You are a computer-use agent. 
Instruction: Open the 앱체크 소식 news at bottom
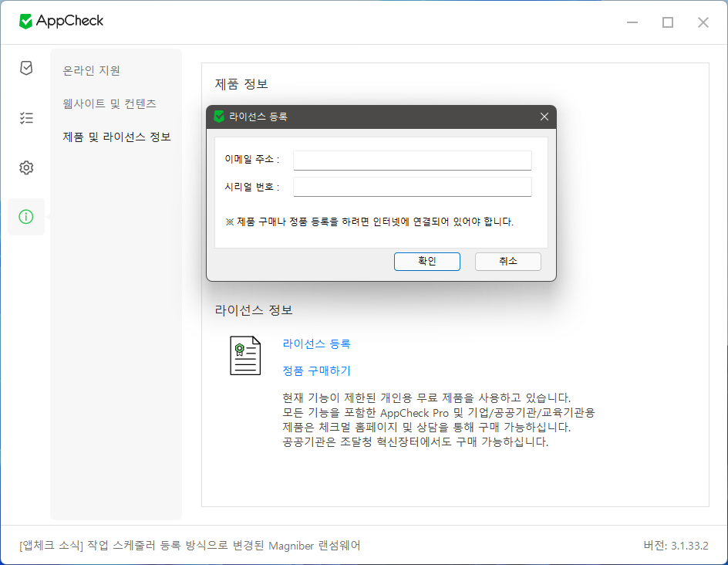(x=190, y=546)
